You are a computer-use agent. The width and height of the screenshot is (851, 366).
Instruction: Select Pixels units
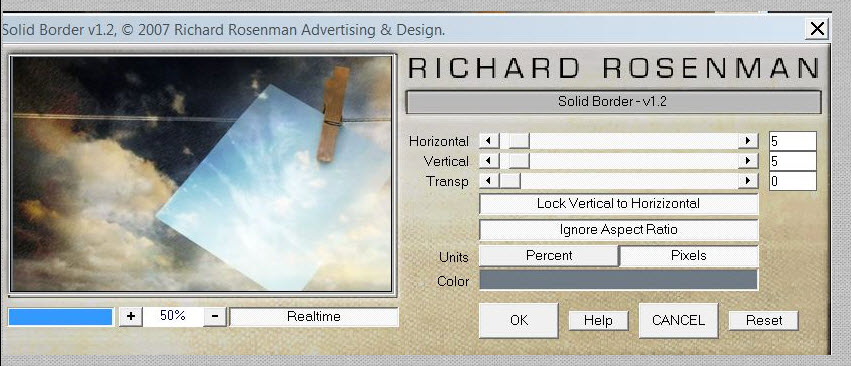[689, 256]
